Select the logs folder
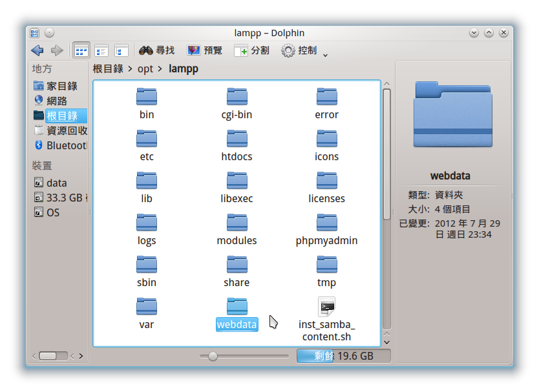 click(x=147, y=229)
